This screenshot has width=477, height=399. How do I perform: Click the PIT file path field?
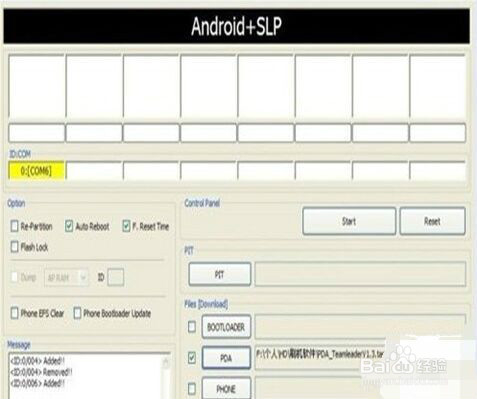pyautogui.click(x=360, y=274)
